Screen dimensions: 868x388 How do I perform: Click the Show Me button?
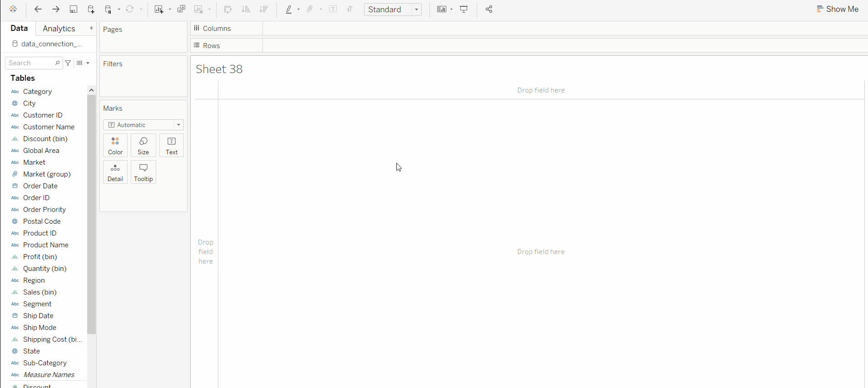click(x=837, y=9)
